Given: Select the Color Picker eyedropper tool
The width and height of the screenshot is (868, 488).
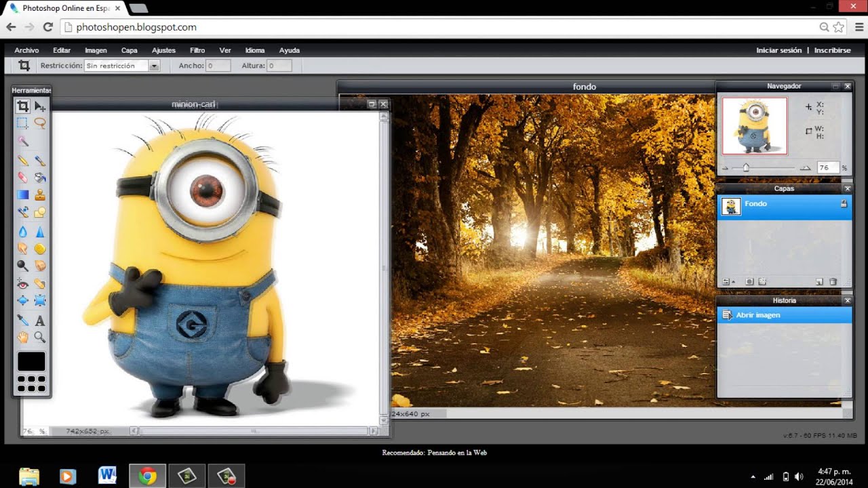Looking at the screenshot, I should coord(22,320).
